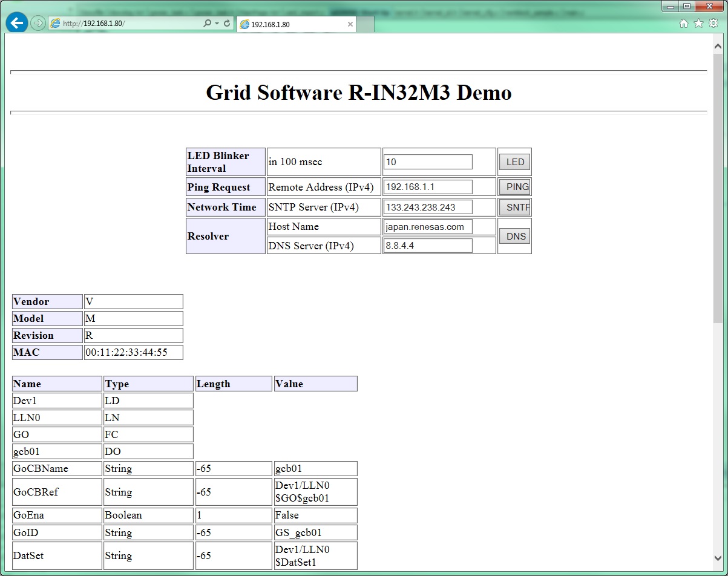Image resolution: width=728 pixels, height=576 pixels.
Task: Click the "Dev1/LLN0 $GO$gcb01" value cell
Action: pyautogui.click(x=315, y=492)
